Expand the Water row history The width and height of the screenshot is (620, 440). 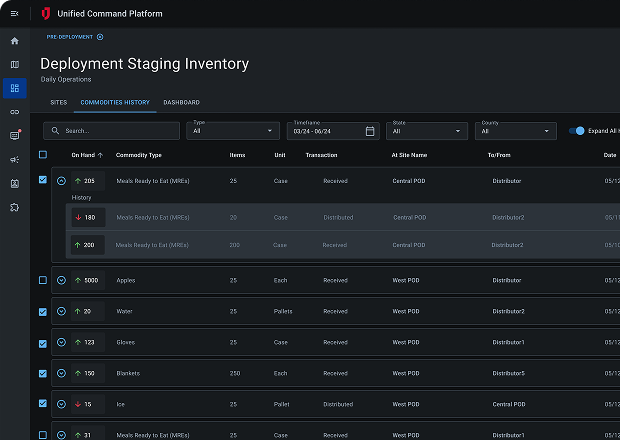(x=61, y=311)
